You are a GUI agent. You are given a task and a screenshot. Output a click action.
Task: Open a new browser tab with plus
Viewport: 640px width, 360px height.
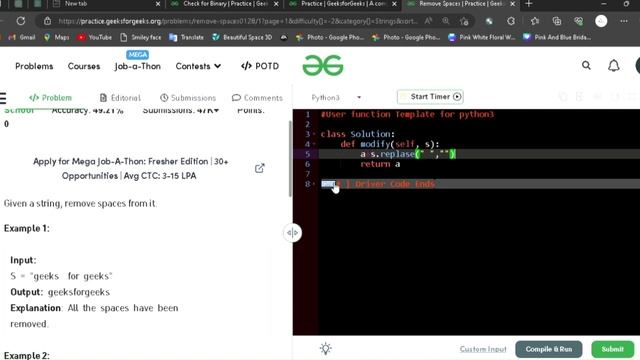pyautogui.click(x=529, y=4)
